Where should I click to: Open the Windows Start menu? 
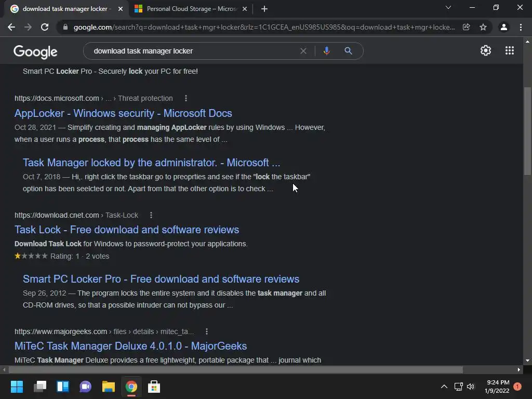17,387
